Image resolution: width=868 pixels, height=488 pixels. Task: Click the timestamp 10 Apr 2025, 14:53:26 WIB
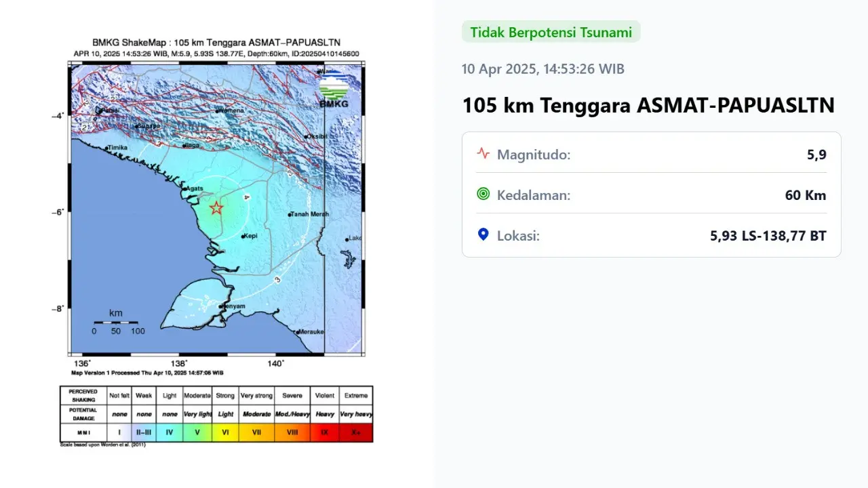pos(542,68)
